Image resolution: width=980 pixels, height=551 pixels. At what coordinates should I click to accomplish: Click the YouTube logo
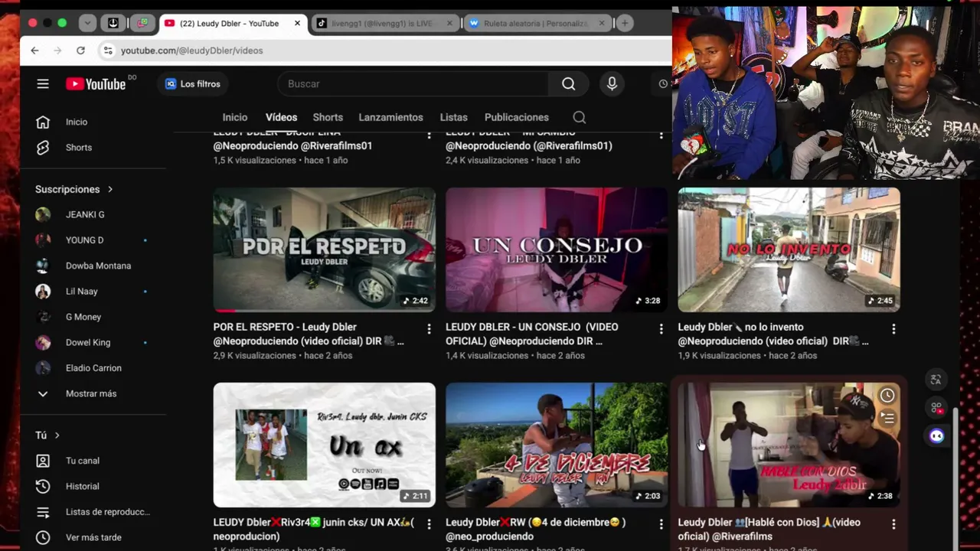point(96,84)
